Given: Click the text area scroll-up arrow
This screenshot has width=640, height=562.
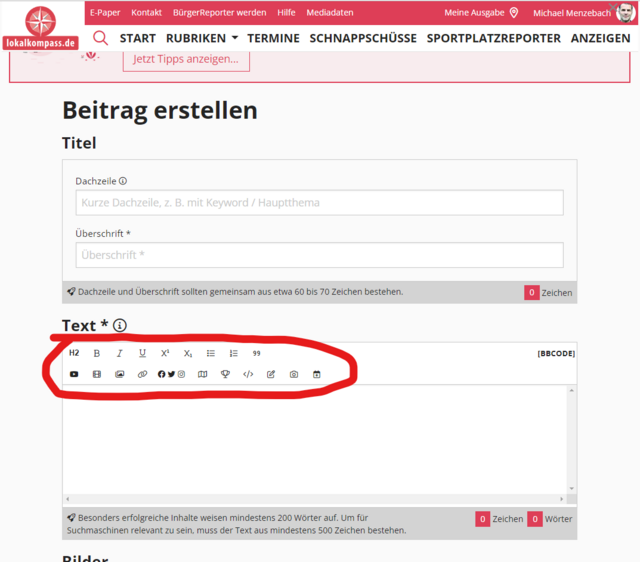Looking at the screenshot, I should click(571, 391).
